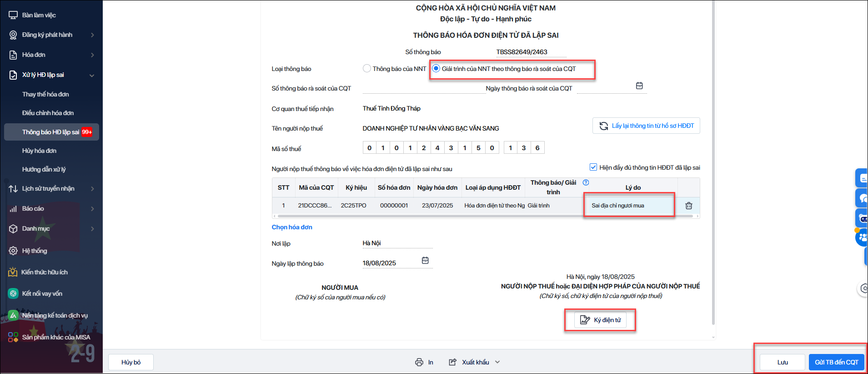Click the Gửi TB đến CQT button

(837, 362)
